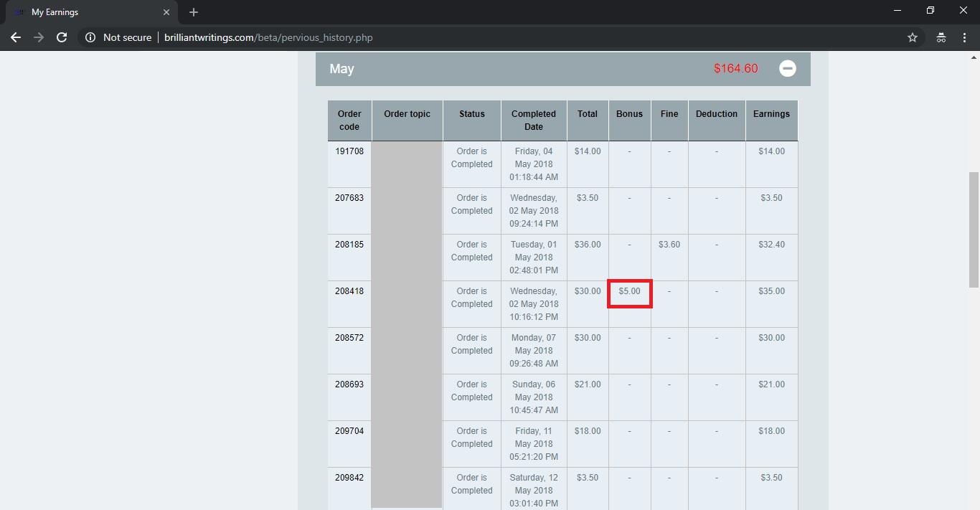The image size is (980, 510).
Task: Go back to the previous page
Action: [16, 37]
